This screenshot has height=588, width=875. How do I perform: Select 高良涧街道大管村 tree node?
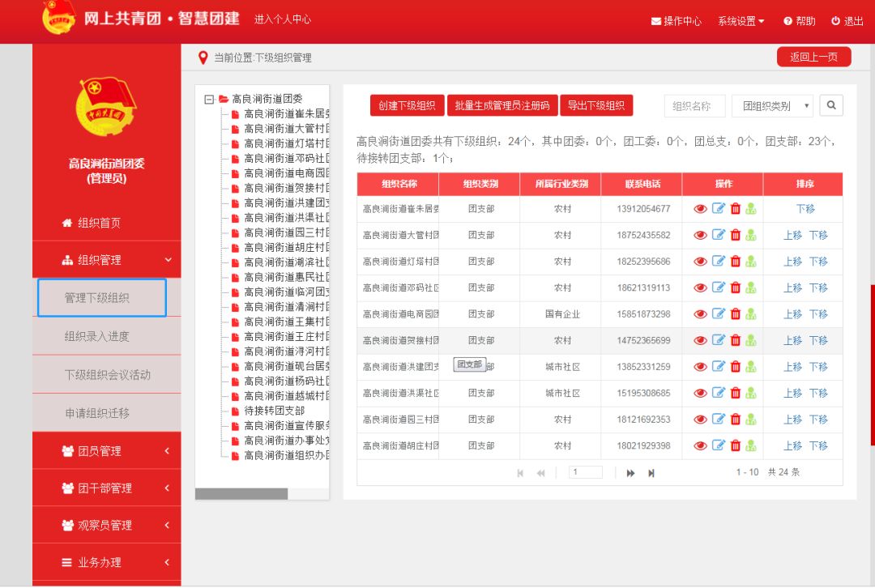pos(286,128)
